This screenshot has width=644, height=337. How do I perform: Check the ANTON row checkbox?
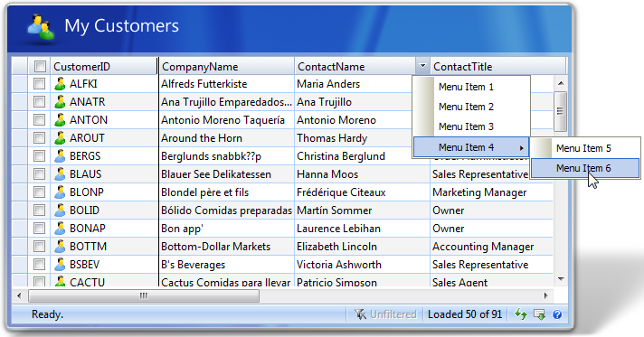click(40, 120)
